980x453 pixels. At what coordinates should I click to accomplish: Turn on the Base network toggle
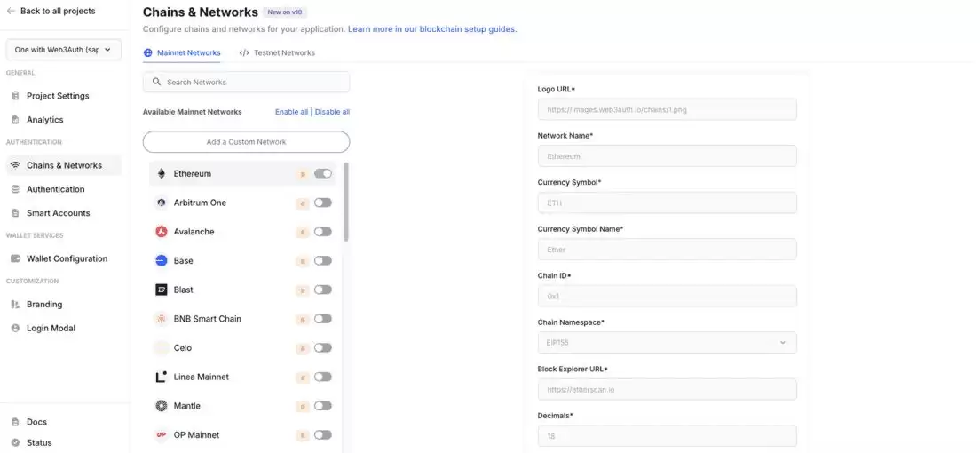(x=323, y=260)
